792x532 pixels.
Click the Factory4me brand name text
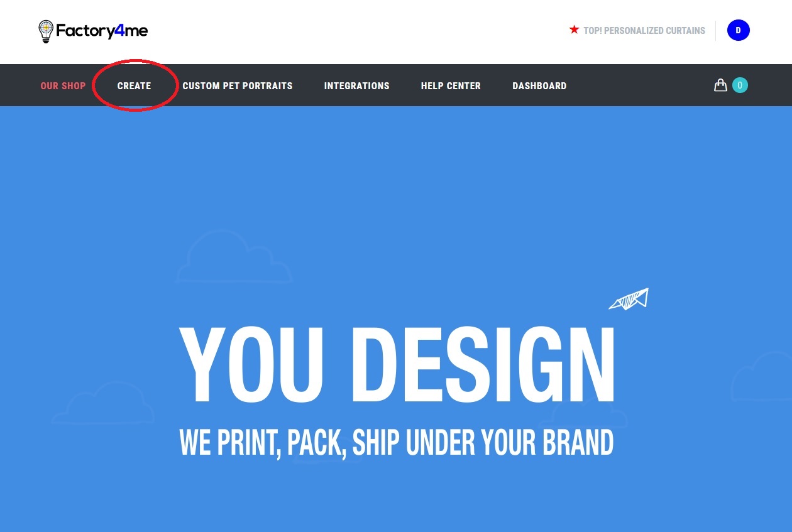click(102, 31)
